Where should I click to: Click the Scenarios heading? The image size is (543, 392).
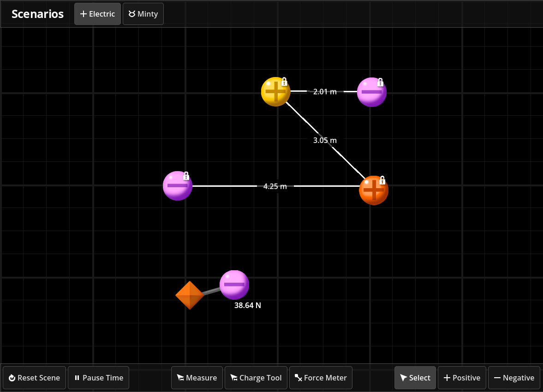(x=38, y=14)
